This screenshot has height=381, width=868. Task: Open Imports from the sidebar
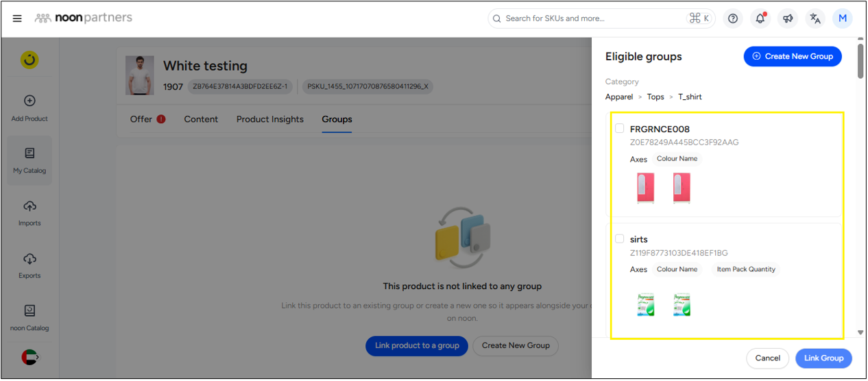[x=29, y=213]
